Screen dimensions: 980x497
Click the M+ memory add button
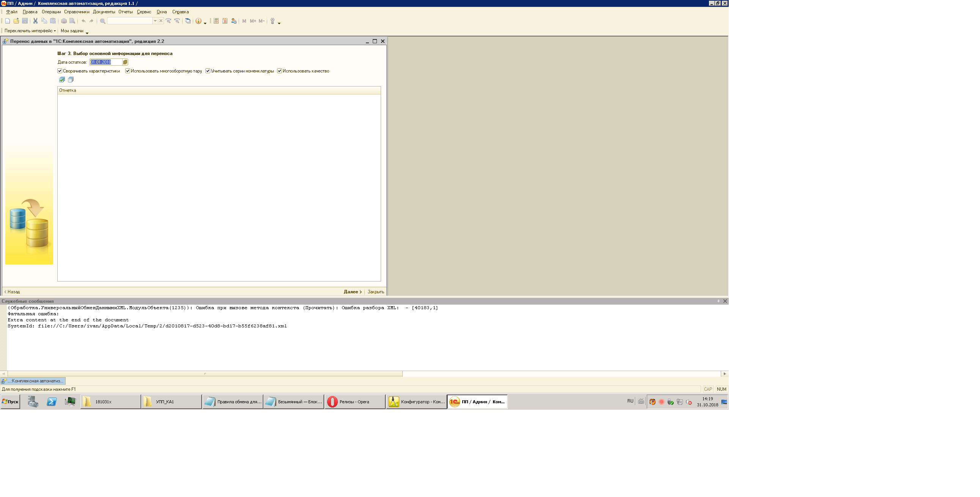(x=253, y=21)
